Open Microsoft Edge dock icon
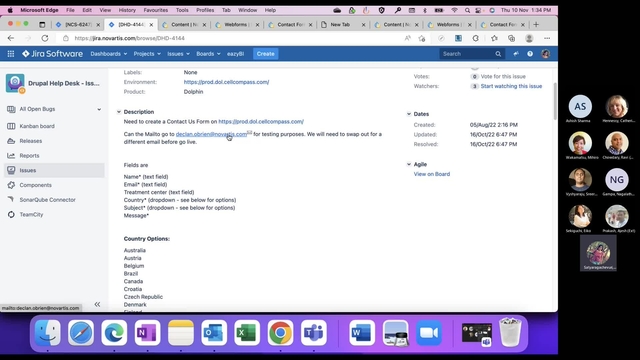 (114, 333)
